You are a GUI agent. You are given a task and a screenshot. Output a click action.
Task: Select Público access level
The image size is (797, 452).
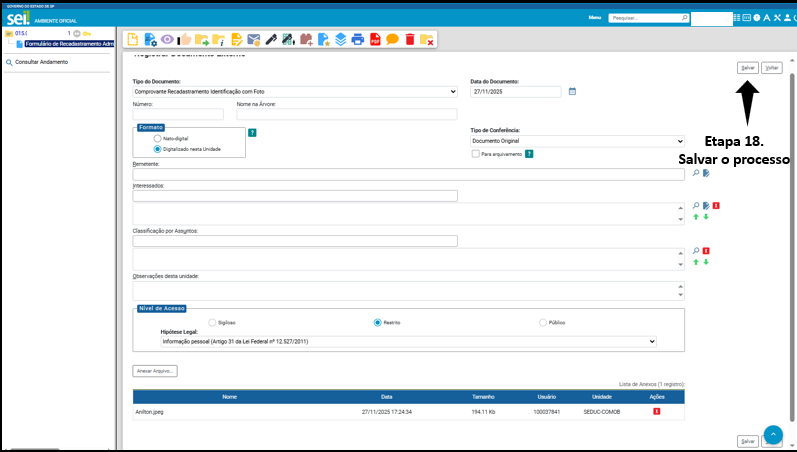point(543,322)
